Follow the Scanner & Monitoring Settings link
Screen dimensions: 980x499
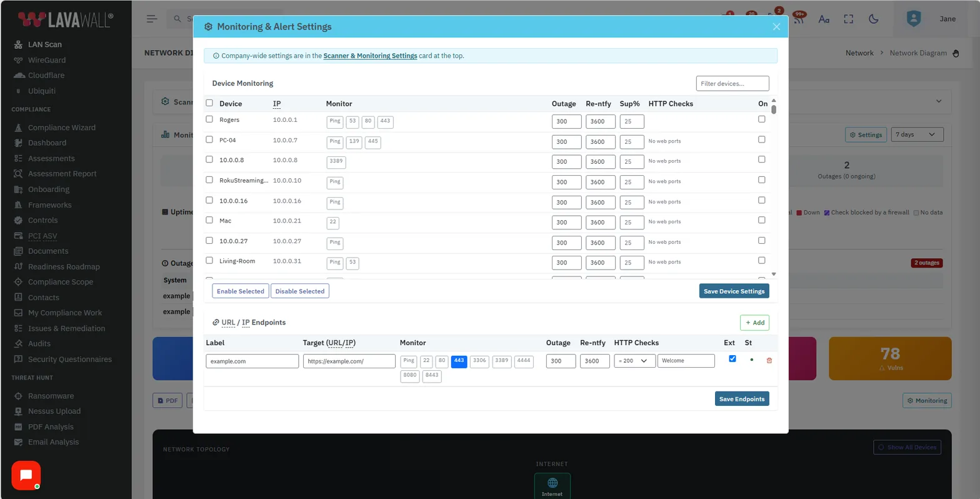[370, 56]
